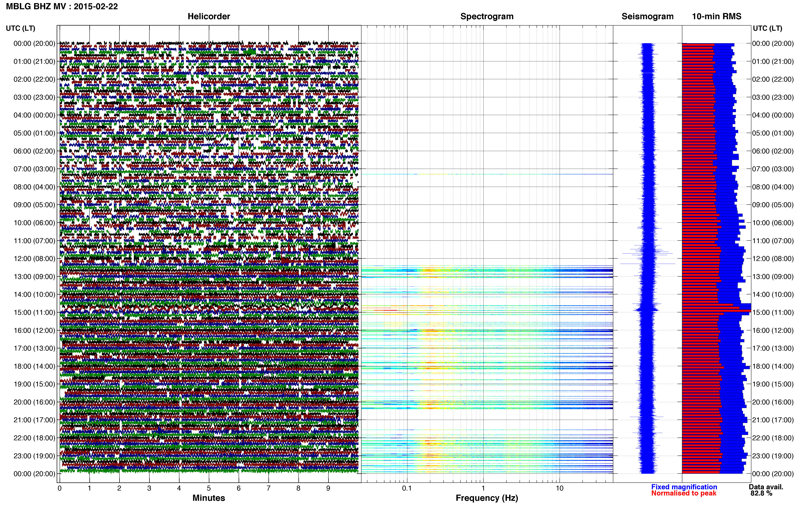Screen dimensions: 812x508
Task: Click tick '6' on the Minutes axis
Action: pos(239,488)
